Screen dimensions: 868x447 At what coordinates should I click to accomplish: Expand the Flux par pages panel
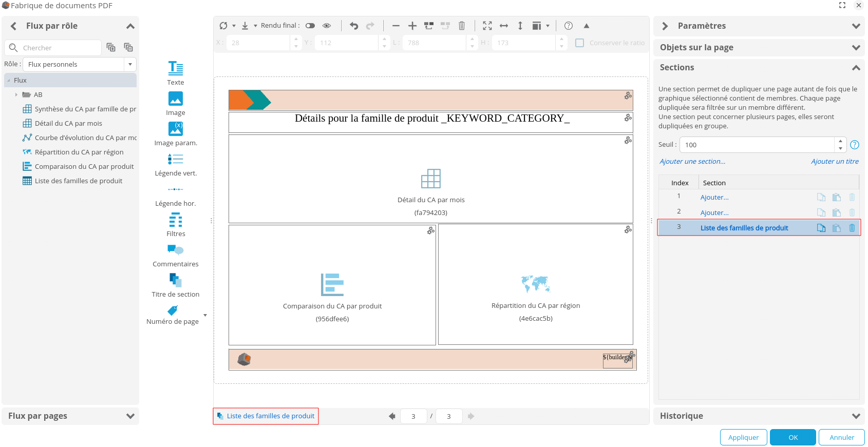[x=130, y=416]
